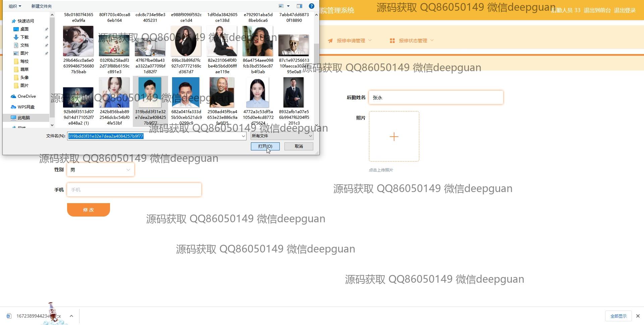
Task: Open the 文档 folder in sidebar
Action: click(24, 45)
